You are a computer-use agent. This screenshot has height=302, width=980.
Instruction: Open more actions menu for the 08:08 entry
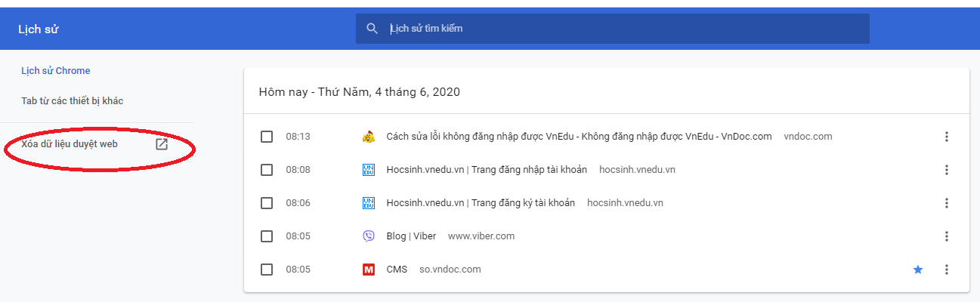[x=946, y=170]
